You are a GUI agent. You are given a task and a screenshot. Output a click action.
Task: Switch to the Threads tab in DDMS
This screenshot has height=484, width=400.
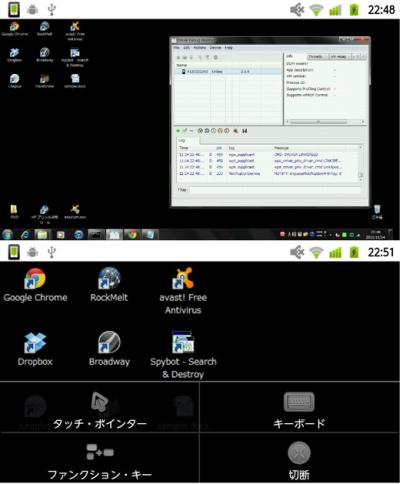tap(317, 57)
